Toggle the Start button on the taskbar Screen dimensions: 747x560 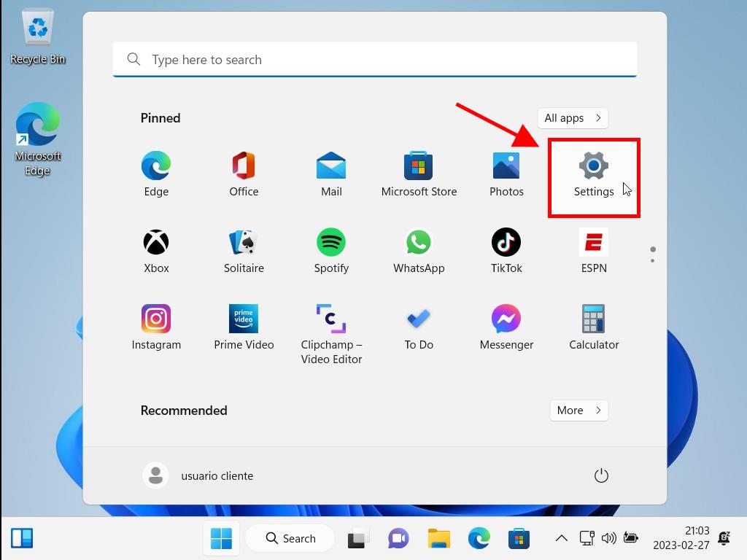point(221,539)
